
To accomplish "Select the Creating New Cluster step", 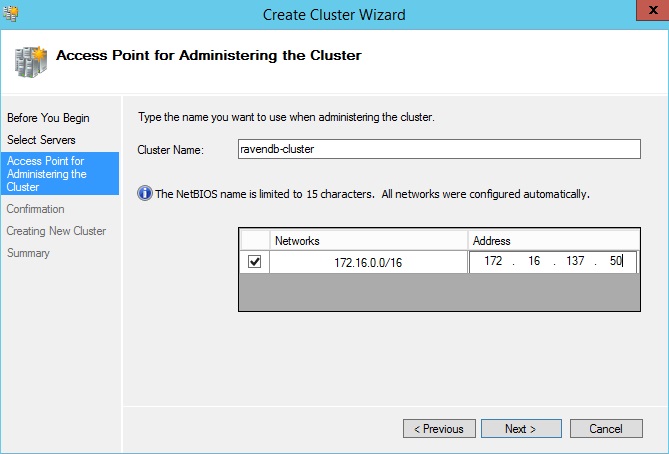I will (56, 231).
